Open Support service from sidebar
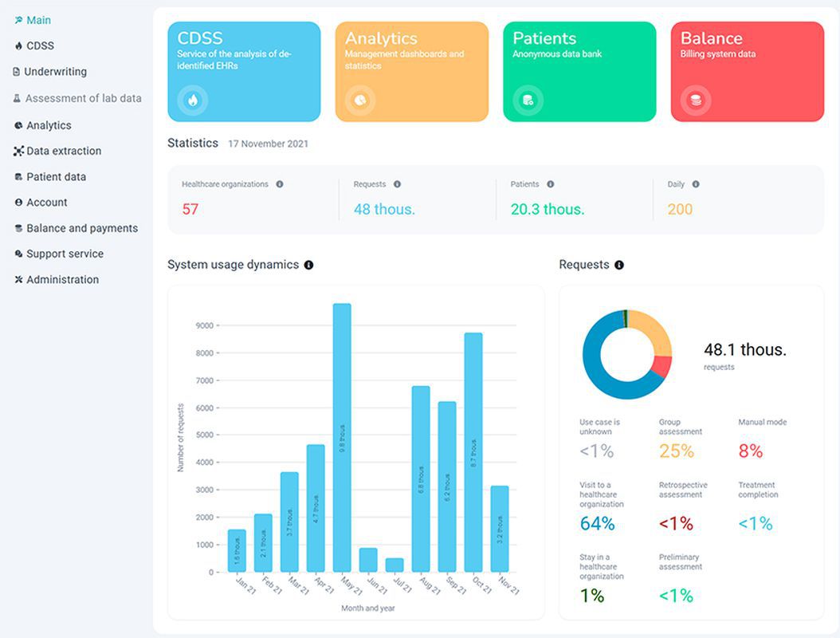Screen dimensions: 840x638 [x=65, y=254]
